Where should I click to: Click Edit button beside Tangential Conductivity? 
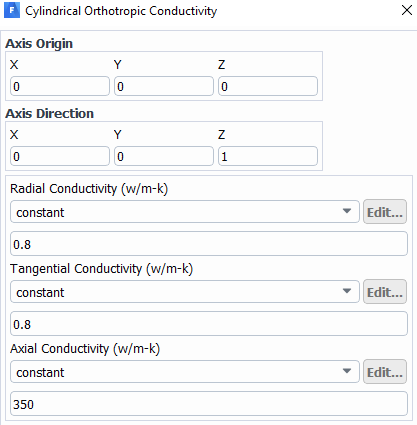(x=385, y=292)
